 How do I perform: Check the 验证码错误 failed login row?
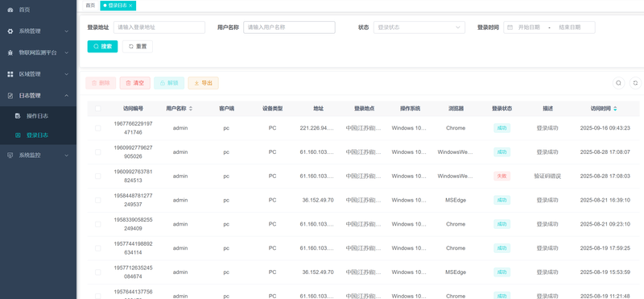click(x=97, y=176)
